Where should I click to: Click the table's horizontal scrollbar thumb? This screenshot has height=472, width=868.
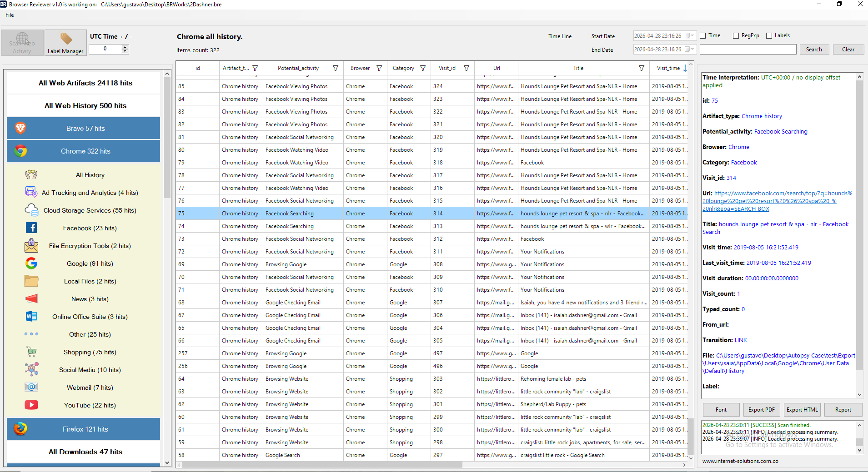[x=322, y=465]
